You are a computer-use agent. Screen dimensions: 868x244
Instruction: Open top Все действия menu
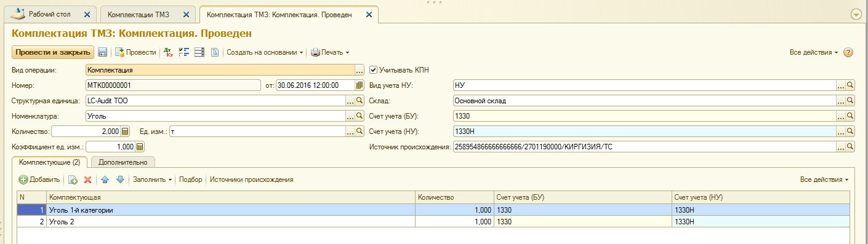[x=814, y=53]
